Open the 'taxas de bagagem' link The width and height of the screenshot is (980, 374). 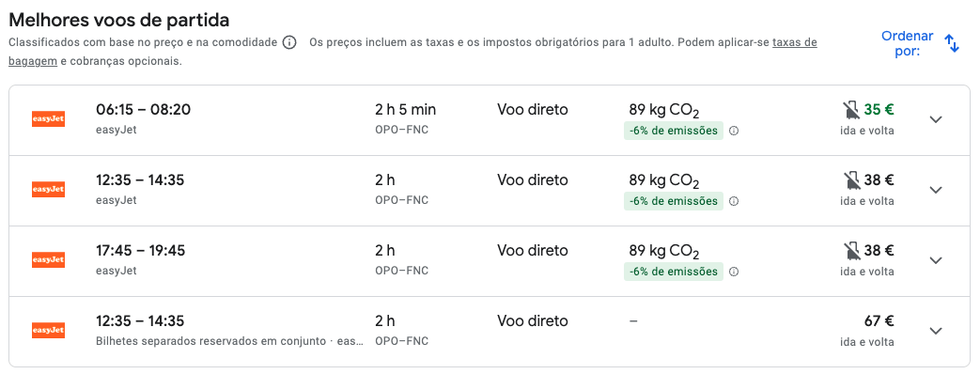(794, 43)
